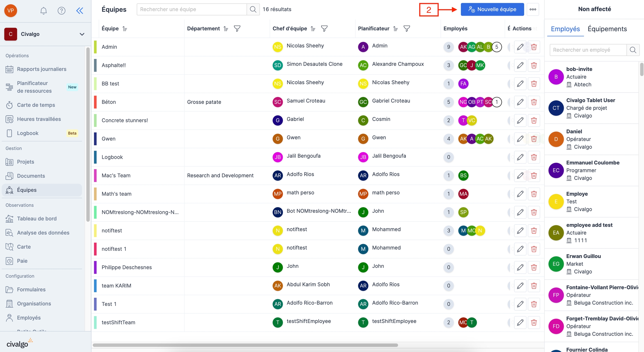Viewport: 644px width, 352px height.
Task: Expand the Civalgo organisation dropdown
Action: (82, 34)
